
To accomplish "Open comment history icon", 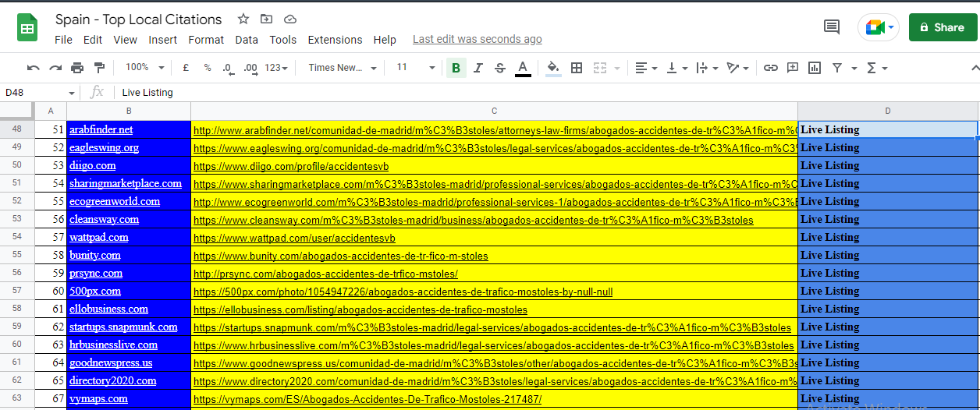I will [832, 27].
